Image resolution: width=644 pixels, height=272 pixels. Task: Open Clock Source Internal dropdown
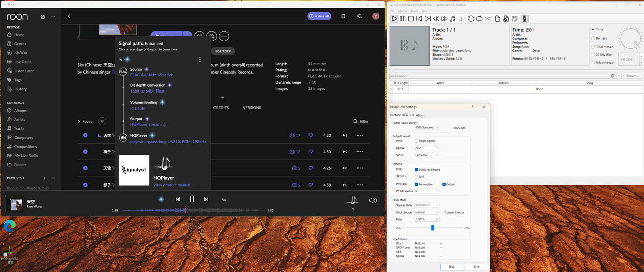(426, 212)
